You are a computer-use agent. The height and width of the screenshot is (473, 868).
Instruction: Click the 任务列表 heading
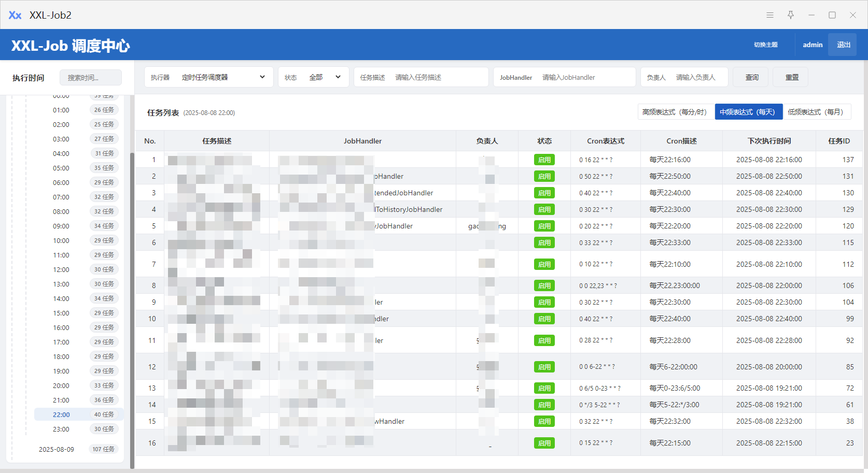163,112
